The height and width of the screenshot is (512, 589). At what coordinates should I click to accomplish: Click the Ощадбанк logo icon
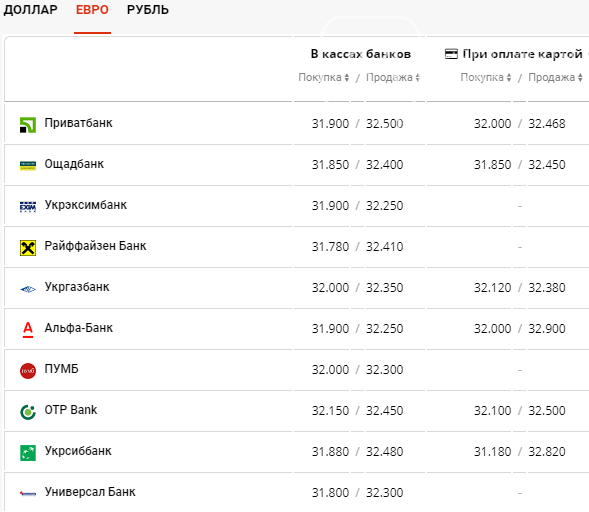(28, 166)
